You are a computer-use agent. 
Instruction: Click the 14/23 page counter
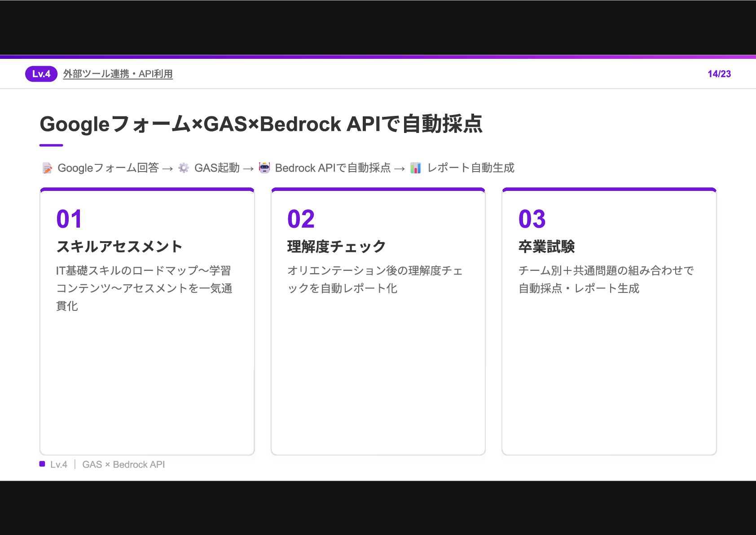coord(719,74)
